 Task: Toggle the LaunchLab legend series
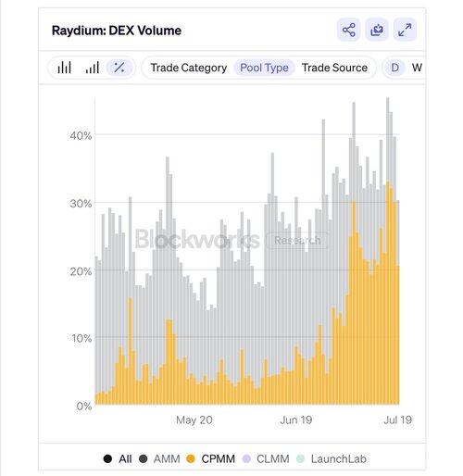point(332,458)
